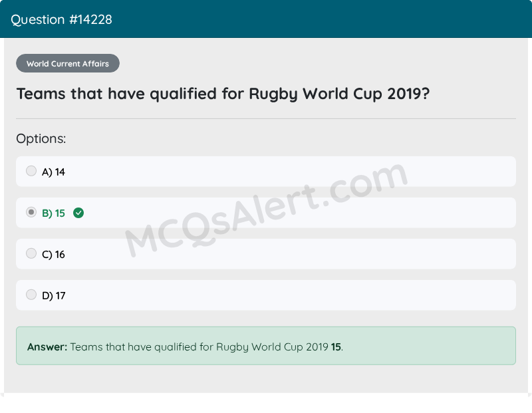
Task: Click the bolded number 15 in answer
Action: coord(336,346)
